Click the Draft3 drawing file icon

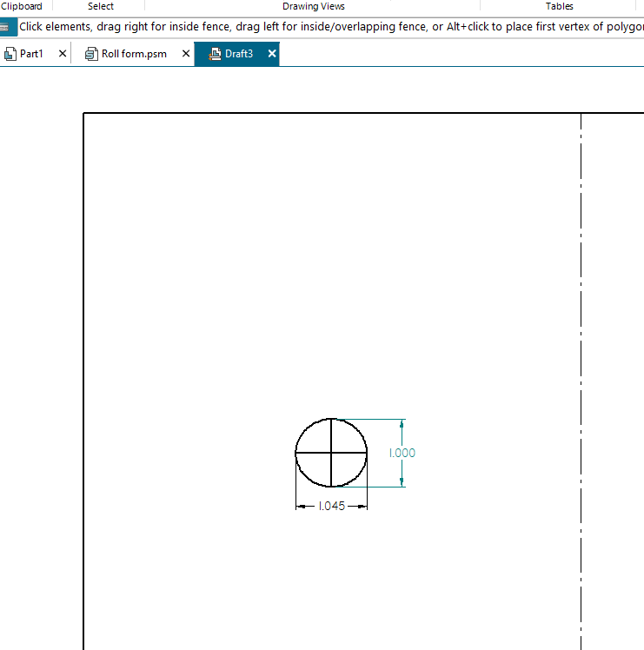click(x=215, y=54)
